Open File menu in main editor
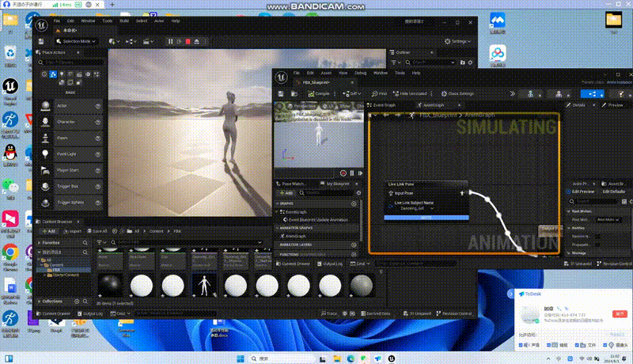Viewport: 633px width, 364px height. [x=56, y=21]
